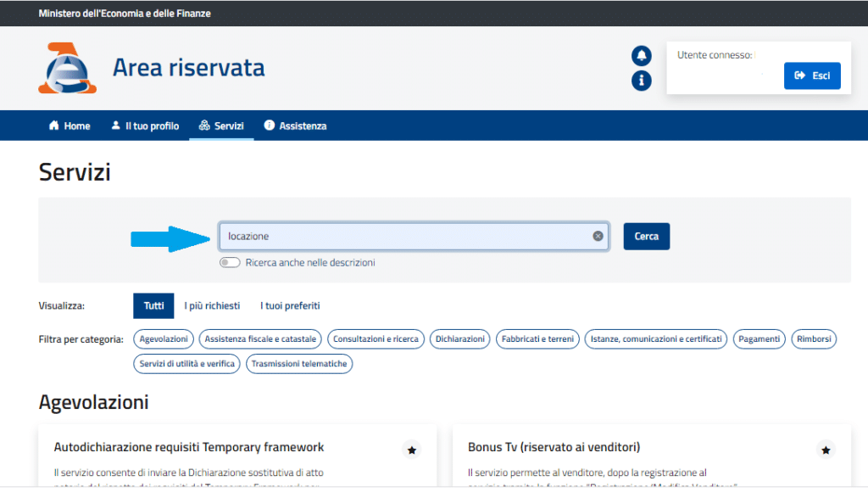The image size is (868, 492).
Task: Filter by Fabbricati e terreni
Action: (x=537, y=339)
